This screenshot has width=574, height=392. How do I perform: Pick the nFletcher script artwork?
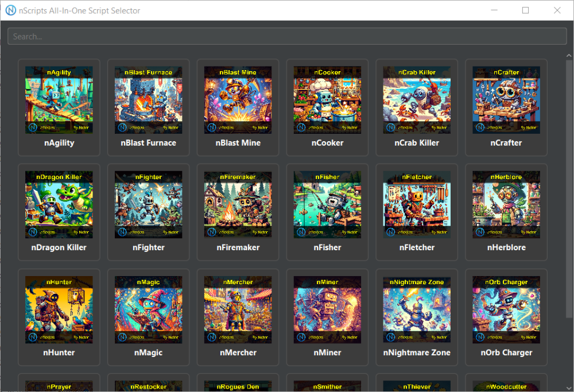(x=417, y=204)
